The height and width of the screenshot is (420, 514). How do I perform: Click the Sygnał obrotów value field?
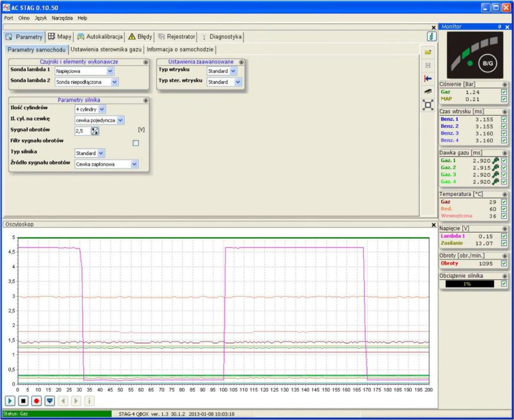pos(83,131)
